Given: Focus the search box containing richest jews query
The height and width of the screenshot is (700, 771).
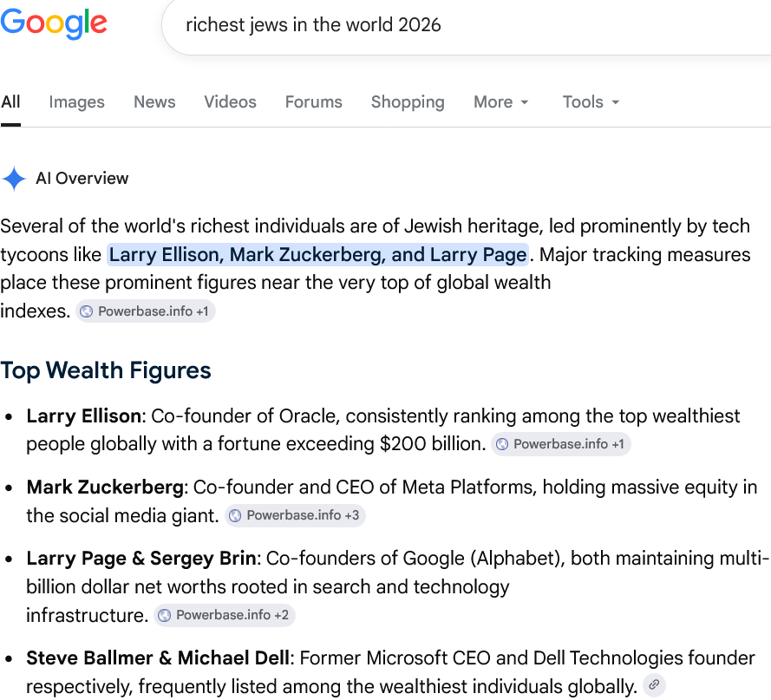Looking at the screenshot, I should [x=466, y=25].
